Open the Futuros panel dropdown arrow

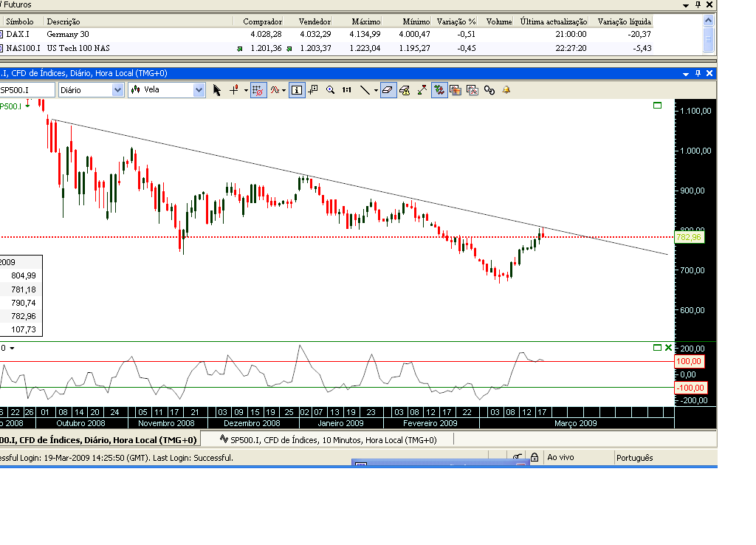click(x=686, y=5)
